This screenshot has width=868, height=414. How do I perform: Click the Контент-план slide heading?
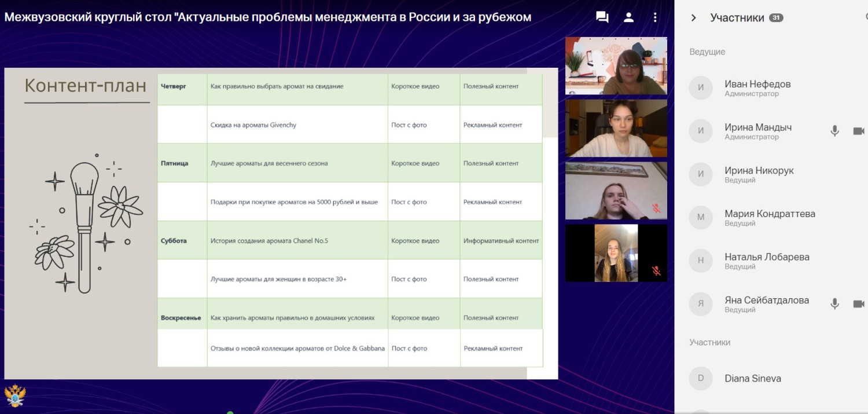(x=86, y=86)
